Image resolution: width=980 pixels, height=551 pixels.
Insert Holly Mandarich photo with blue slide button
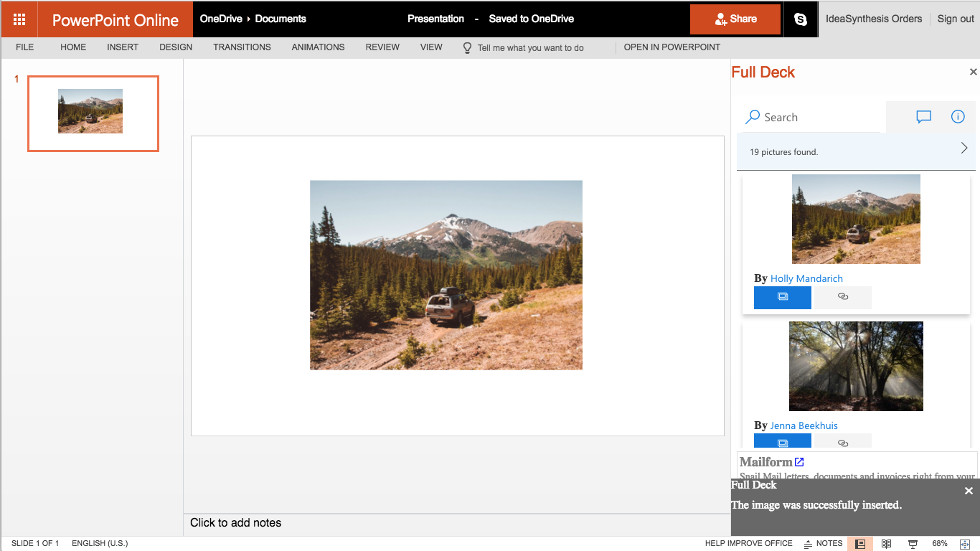[x=782, y=297]
